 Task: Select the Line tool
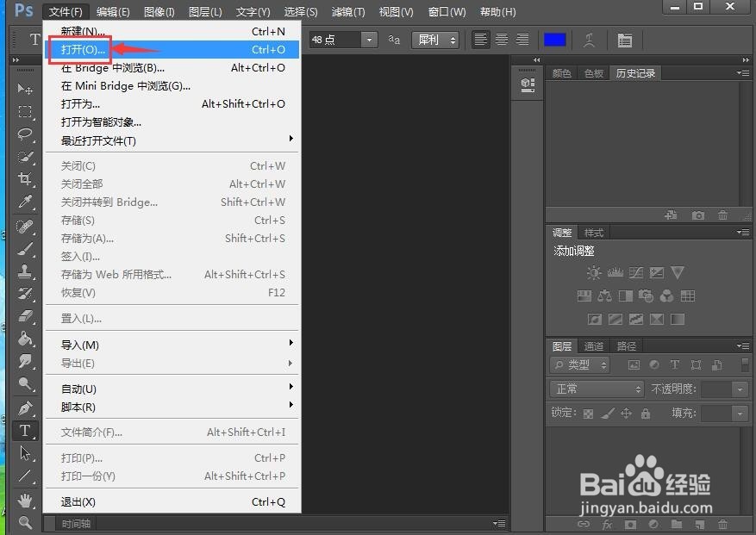25,476
